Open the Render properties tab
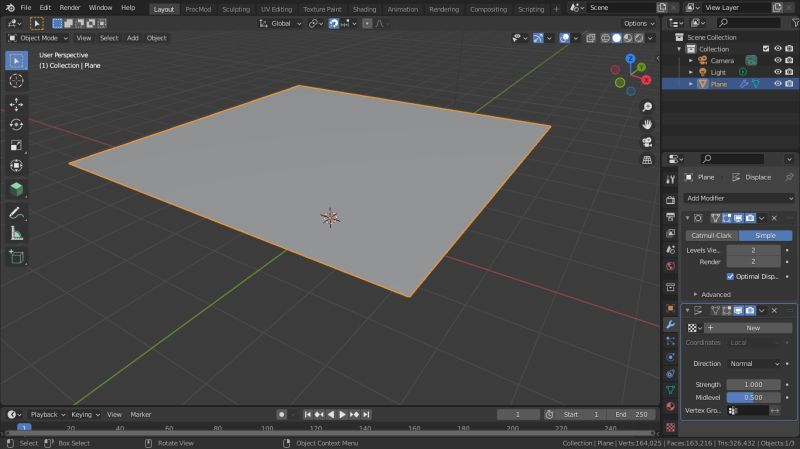Image resolution: width=800 pixels, height=449 pixels. tap(670, 201)
